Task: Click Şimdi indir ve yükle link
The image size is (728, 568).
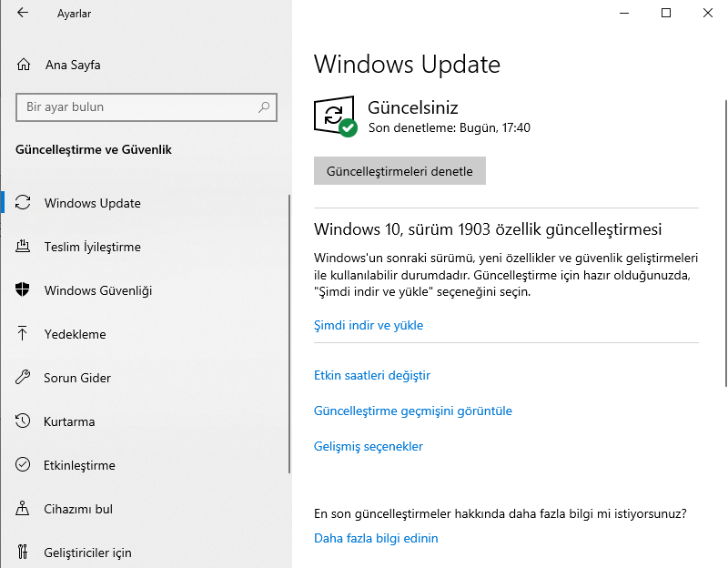Action: click(369, 325)
